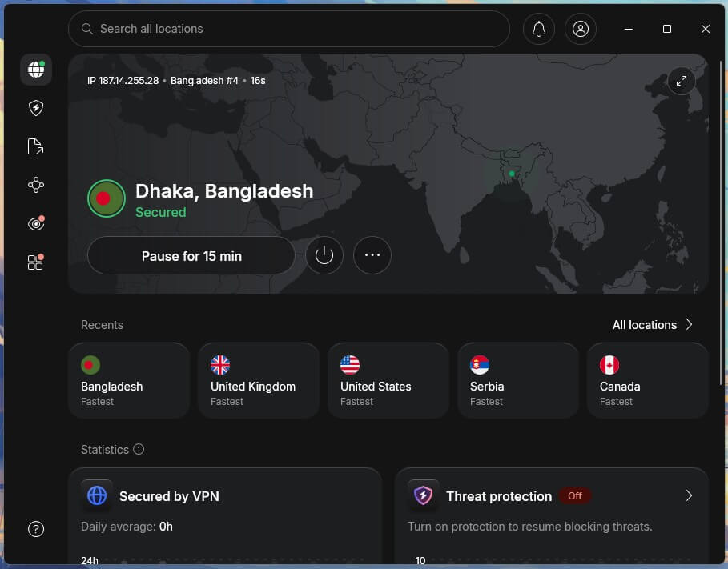The width and height of the screenshot is (728, 569).
Task: Click the 16s connection timer
Action: pyautogui.click(x=258, y=81)
